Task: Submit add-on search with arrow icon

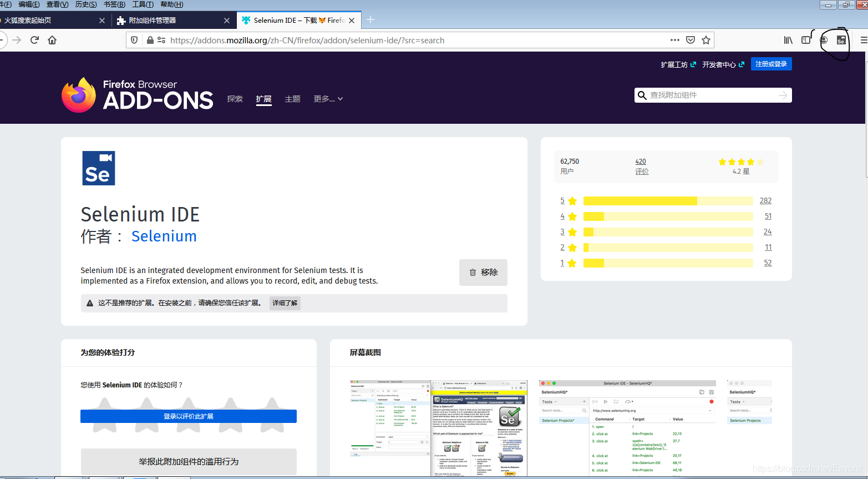Action: click(x=783, y=95)
